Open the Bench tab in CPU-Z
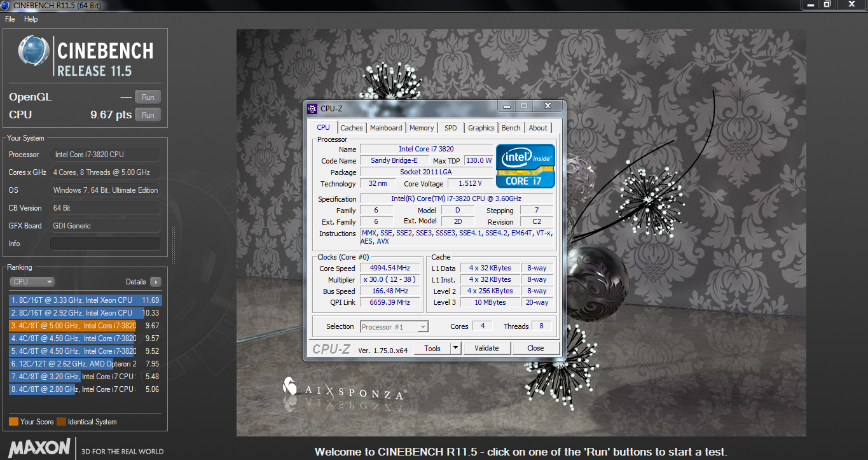868x460 pixels. (511, 128)
